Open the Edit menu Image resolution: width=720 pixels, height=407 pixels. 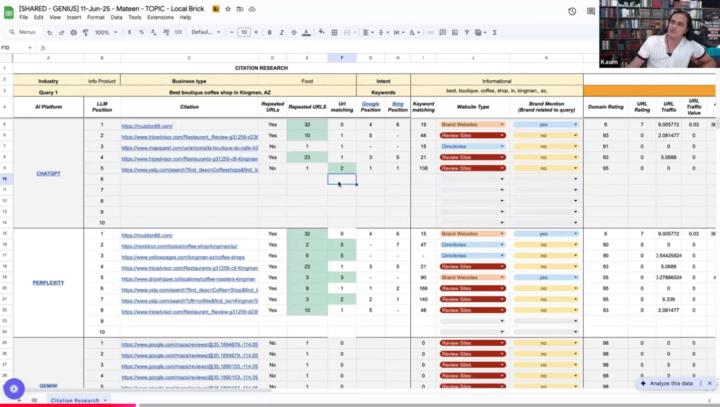click(x=39, y=17)
